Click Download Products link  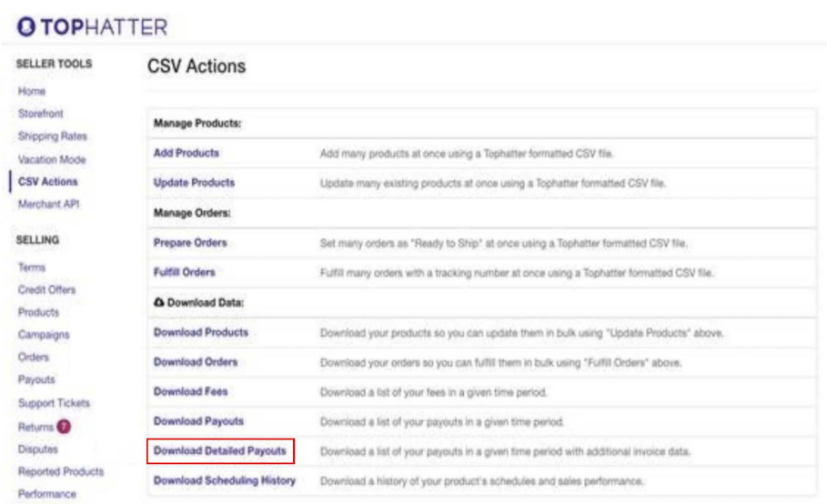tap(201, 332)
